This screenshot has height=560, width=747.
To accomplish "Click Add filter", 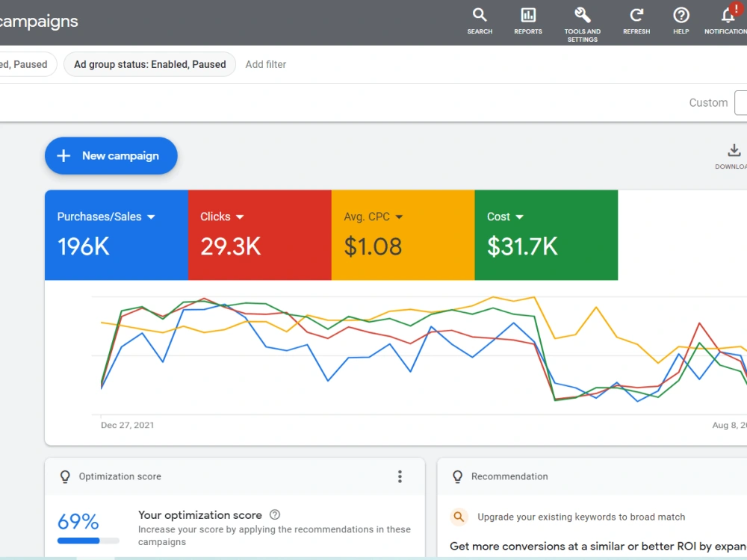I will pos(266,64).
